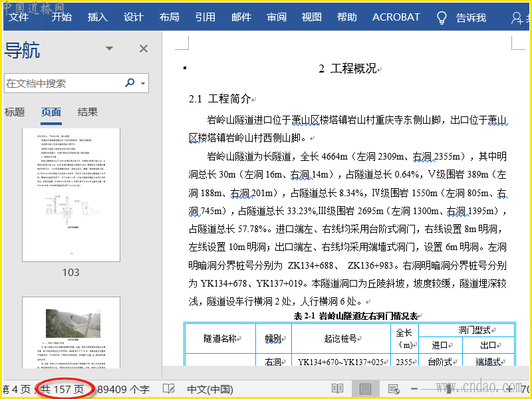532x399 pixels.
Task: Switch to Read Mode view
Action: point(338,389)
